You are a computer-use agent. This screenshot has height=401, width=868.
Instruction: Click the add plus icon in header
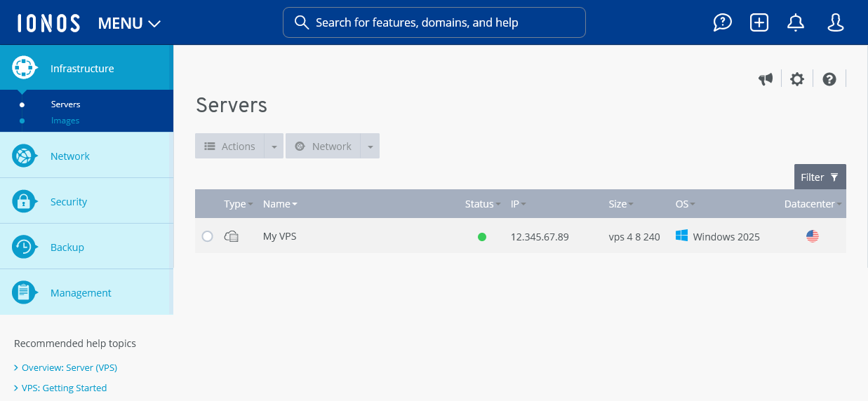pos(759,22)
